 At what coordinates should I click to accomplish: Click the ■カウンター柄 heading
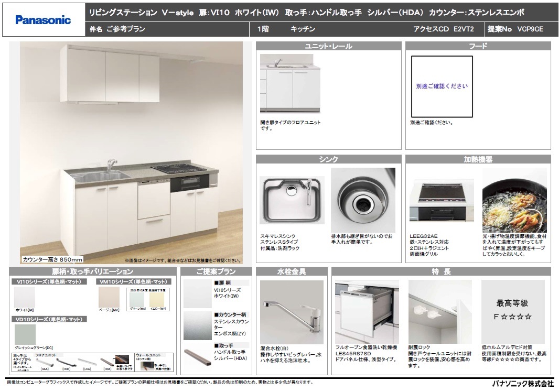point(230,314)
